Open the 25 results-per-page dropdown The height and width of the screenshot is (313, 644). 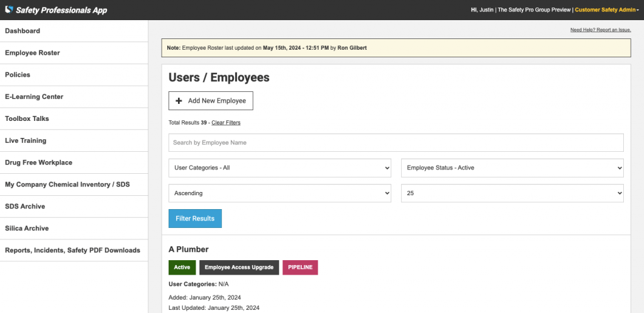512,193
